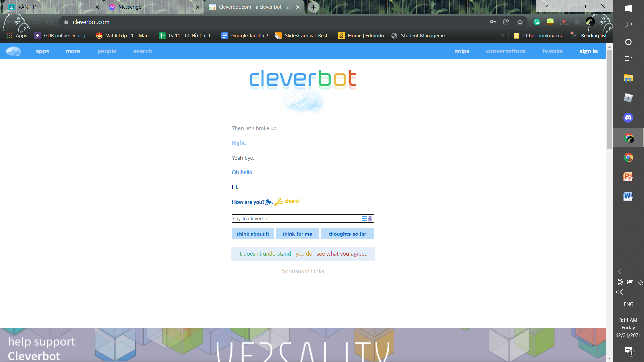Click the site lock icon
This screenshot has height=362, width=644.
coord(66,22)
